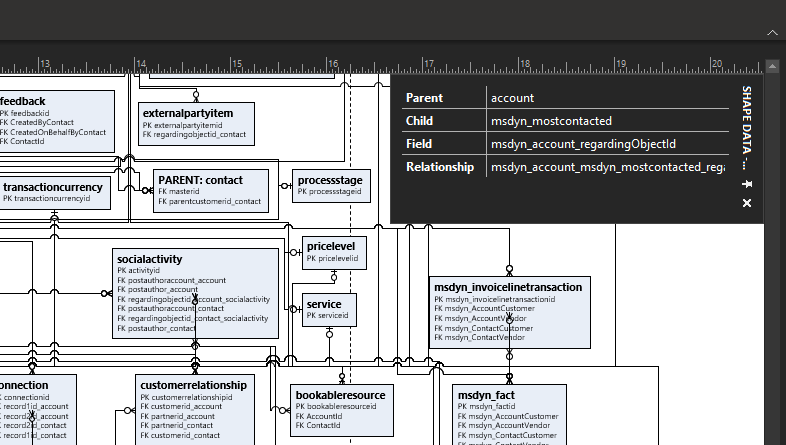Click 'PK serviceid' text
The width and height of the screenshot is (786, 445).
click(x=327, y=315)
